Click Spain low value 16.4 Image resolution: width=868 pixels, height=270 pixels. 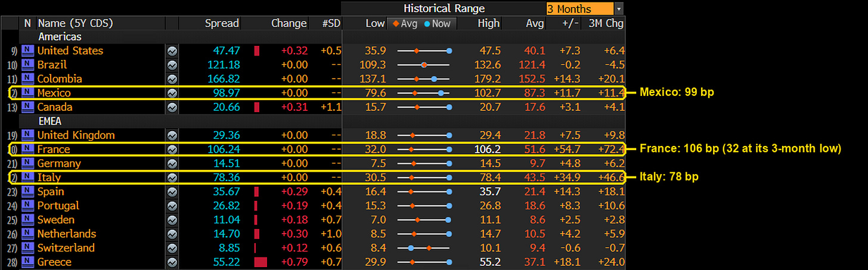(376, 192)
